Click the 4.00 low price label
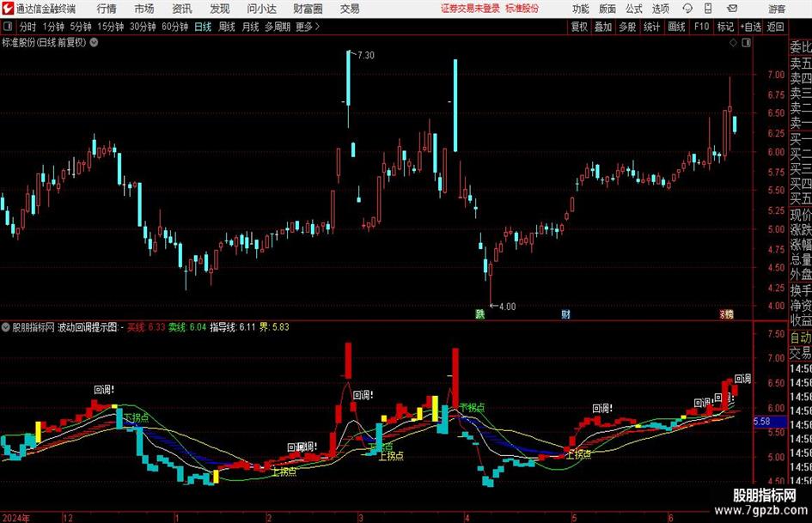The image size is (812, 523). tap(508, 307)
